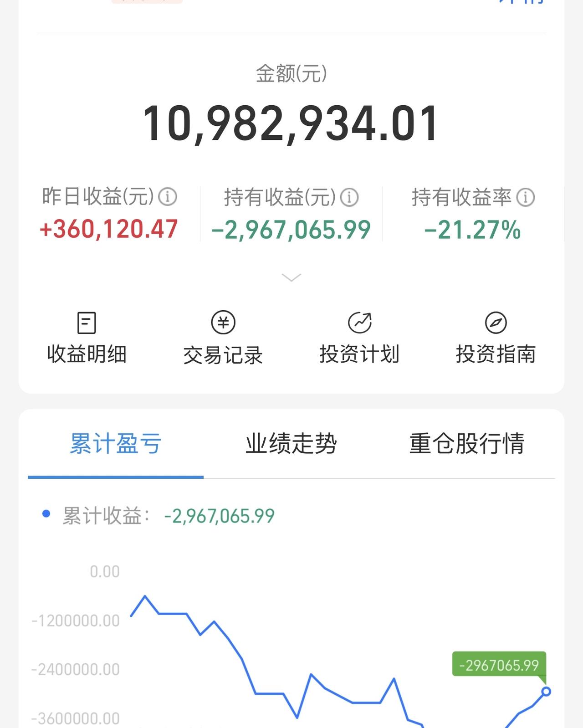Image resolution: width=583 pixels, height=728 pixels.
Task: Expand more earnings details chevron
Action: tap(291, 277)
